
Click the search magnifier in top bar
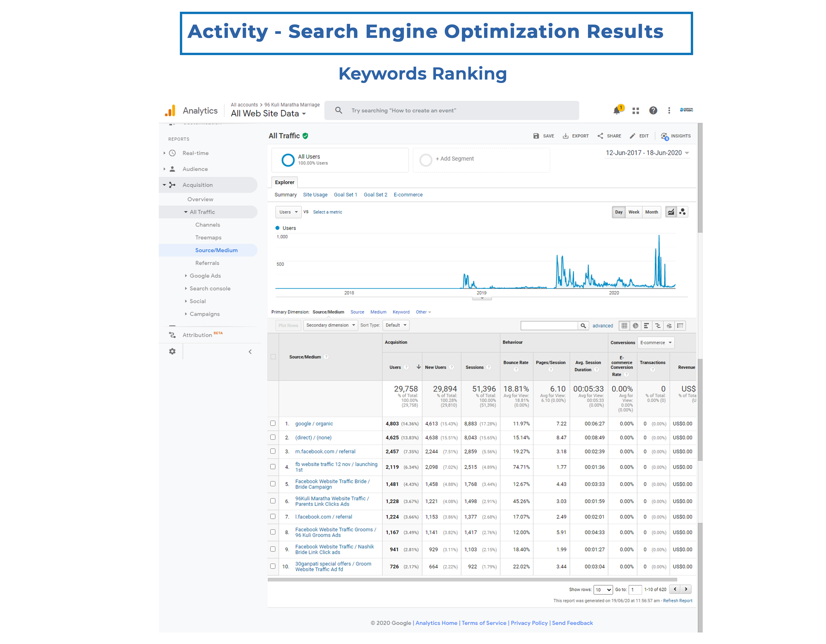point(338,110)
